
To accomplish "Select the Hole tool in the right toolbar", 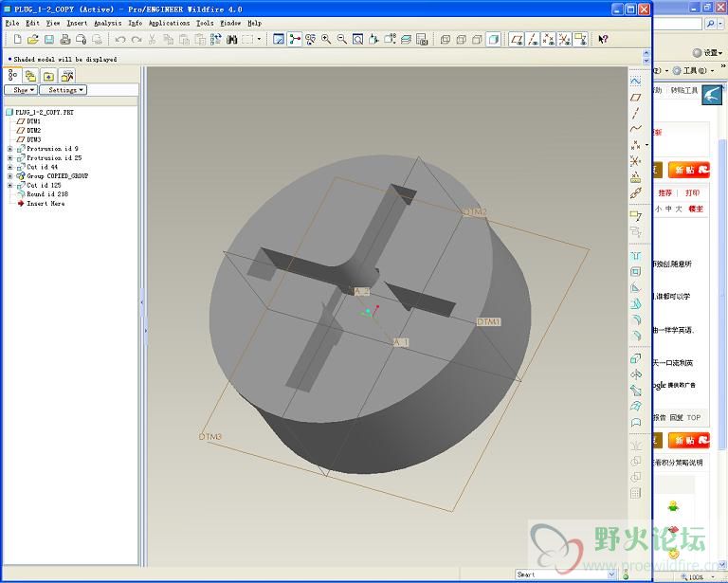I will click(x=636, y=256).
